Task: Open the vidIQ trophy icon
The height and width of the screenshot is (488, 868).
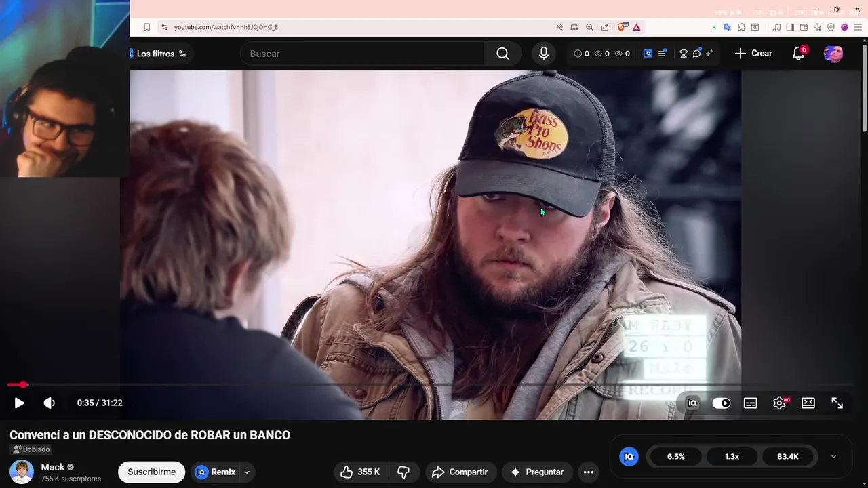Action: pos(683,54)
